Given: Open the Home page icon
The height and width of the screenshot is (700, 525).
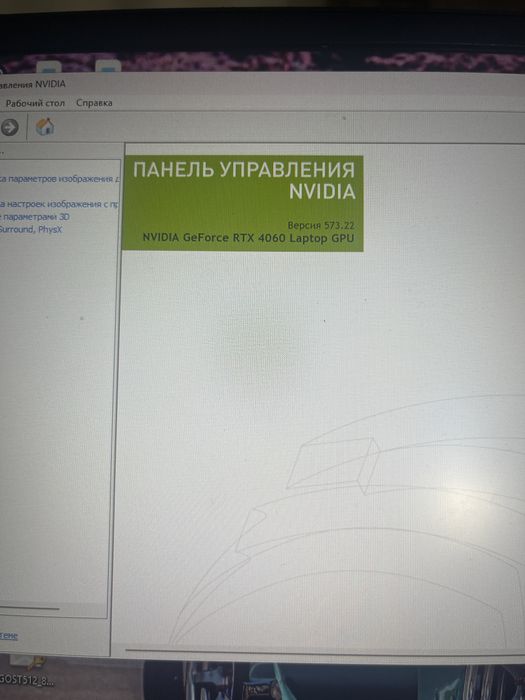Looking at the screenshot, I should tap(45, 127).
